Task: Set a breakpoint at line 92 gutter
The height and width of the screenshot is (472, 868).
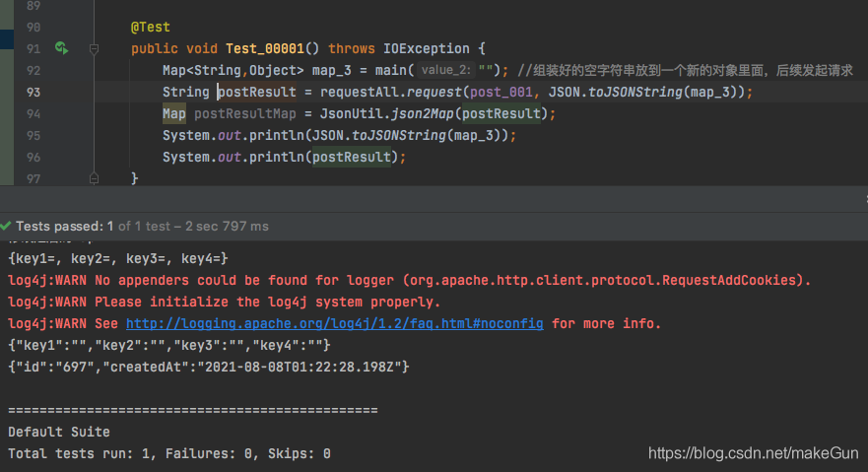Action: [33, 70]
